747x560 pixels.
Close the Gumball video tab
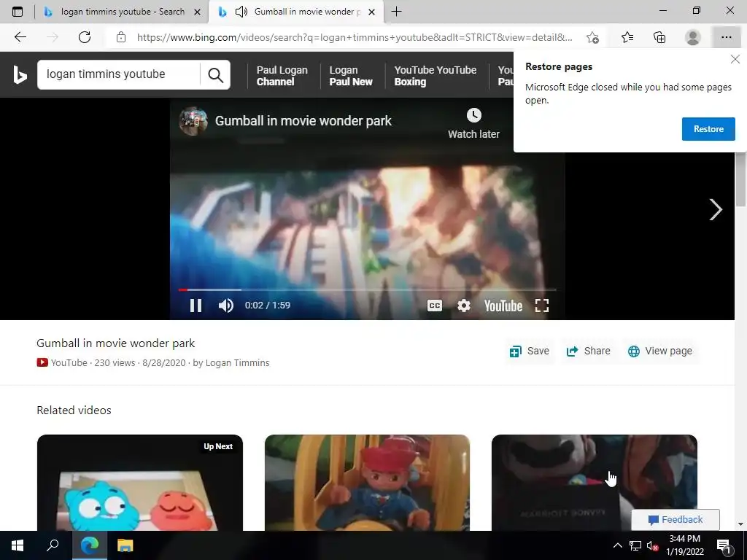372,12
